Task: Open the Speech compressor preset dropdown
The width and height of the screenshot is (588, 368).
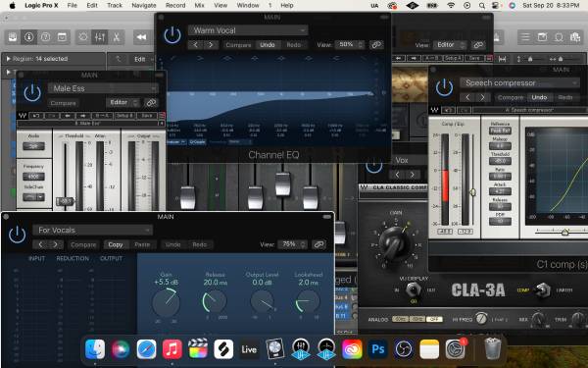Action: pyautogui.click(x=519, y=83)
